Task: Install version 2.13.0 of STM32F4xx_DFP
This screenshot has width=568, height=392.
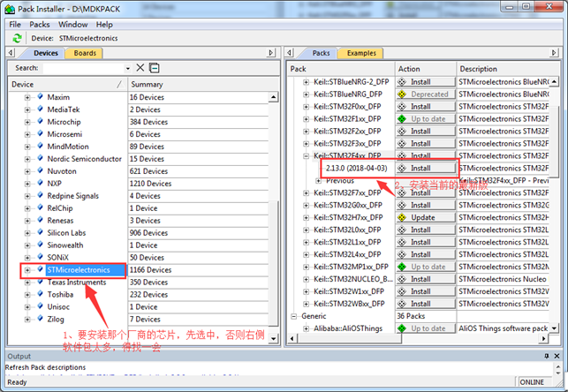Action: tap(426, 169)
